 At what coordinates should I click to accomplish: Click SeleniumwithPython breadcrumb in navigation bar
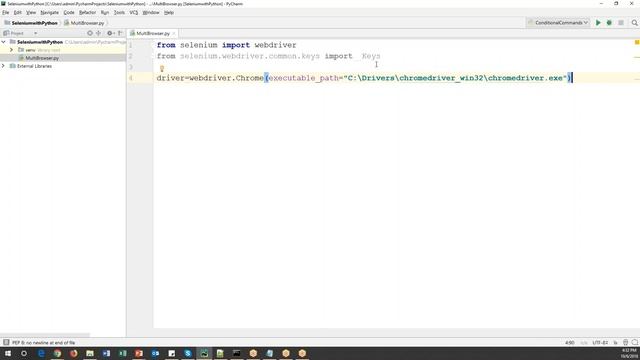(31, 23)
